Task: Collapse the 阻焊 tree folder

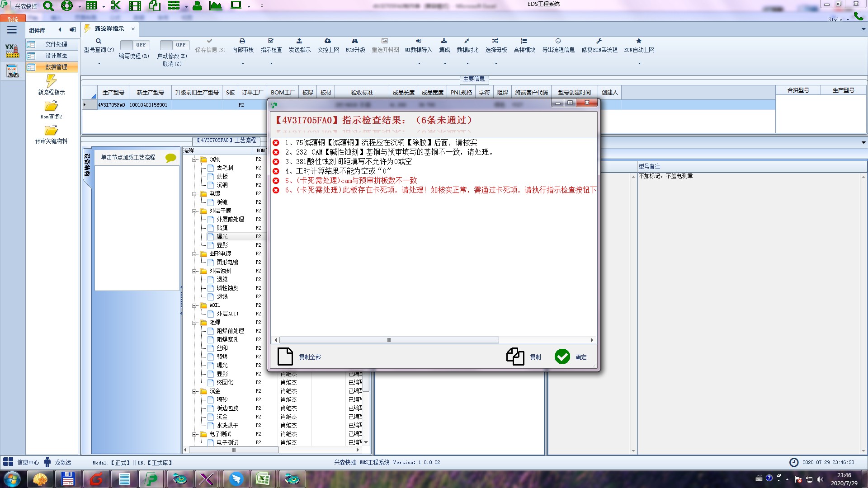Action: click(194, 323)
